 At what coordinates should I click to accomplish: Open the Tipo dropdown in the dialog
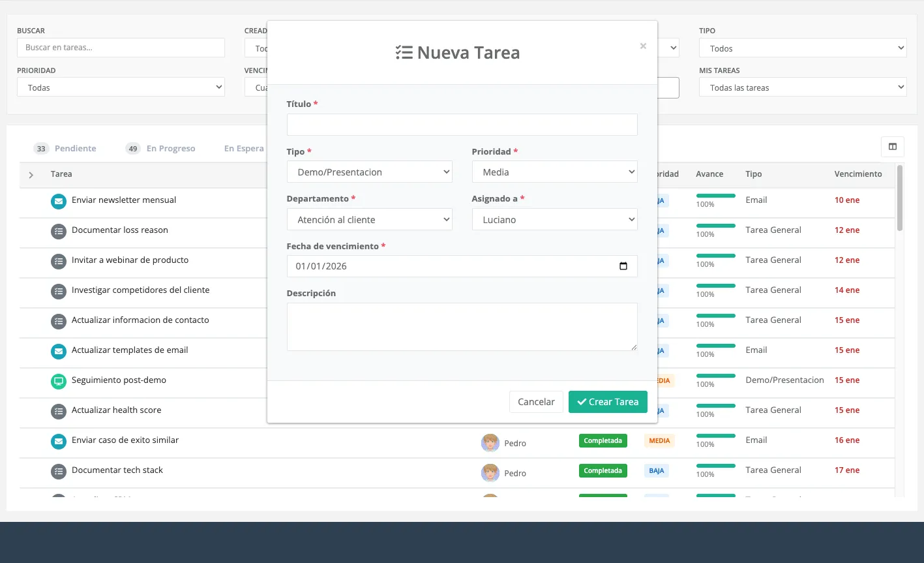tap(370, 172)
